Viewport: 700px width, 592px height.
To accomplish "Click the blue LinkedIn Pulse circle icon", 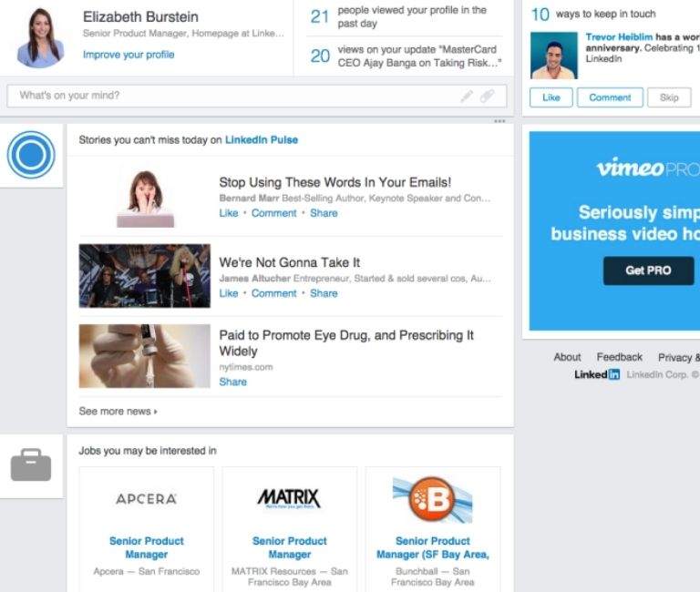I will tap(31, 155).
